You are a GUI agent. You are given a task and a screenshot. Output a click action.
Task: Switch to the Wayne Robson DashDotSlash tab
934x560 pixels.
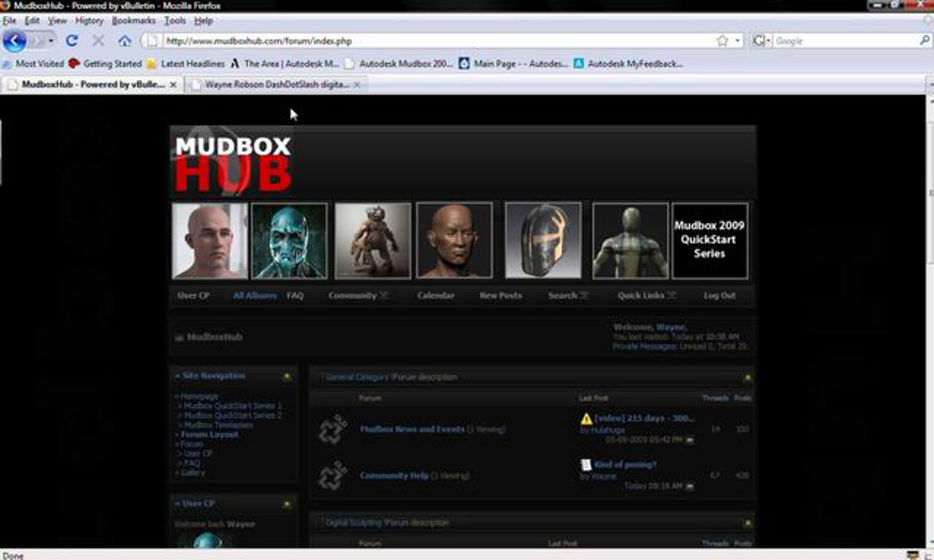pyautogui.click(x=277, y=84)
